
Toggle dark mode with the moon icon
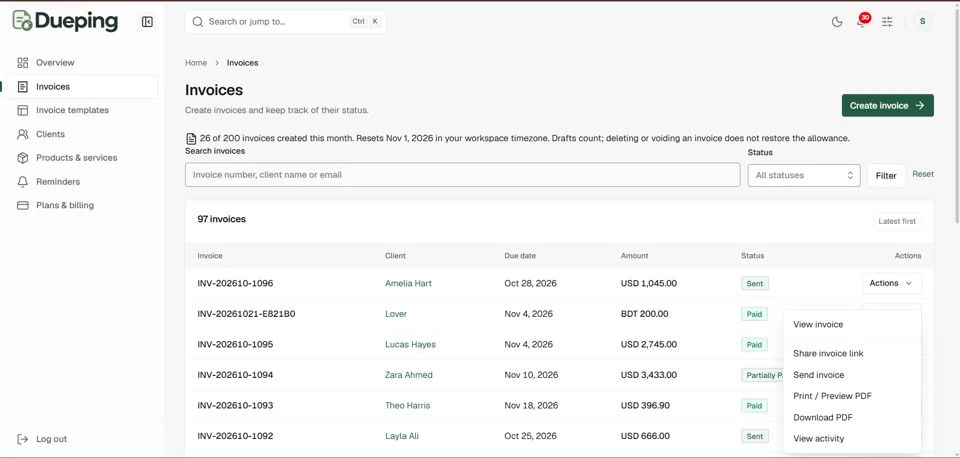point(837,22)
